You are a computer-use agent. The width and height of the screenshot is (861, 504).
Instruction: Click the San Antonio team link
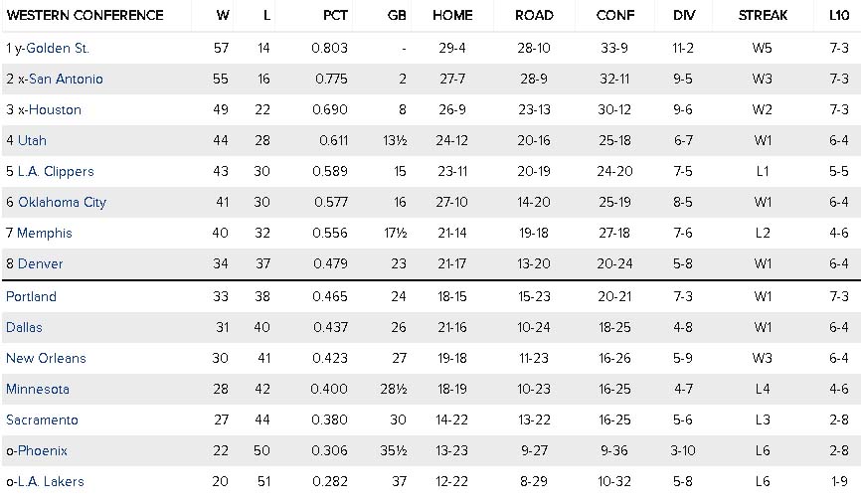(67, 79)
